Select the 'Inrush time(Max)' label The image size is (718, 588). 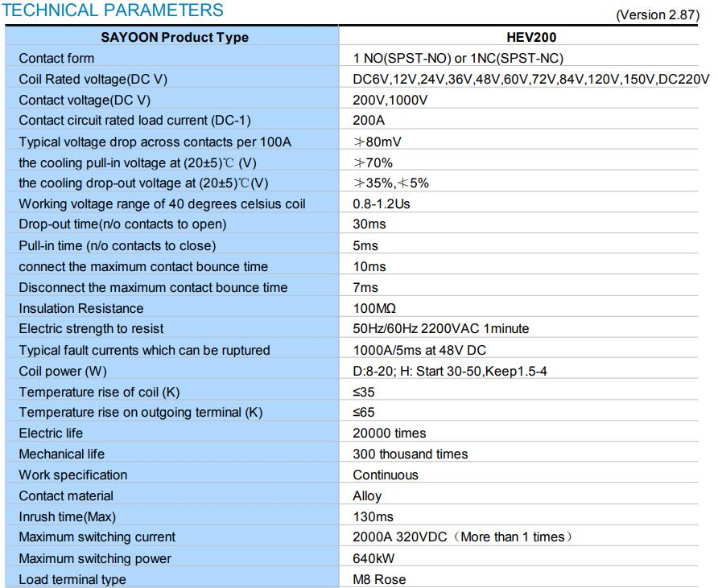coord(68,516)
